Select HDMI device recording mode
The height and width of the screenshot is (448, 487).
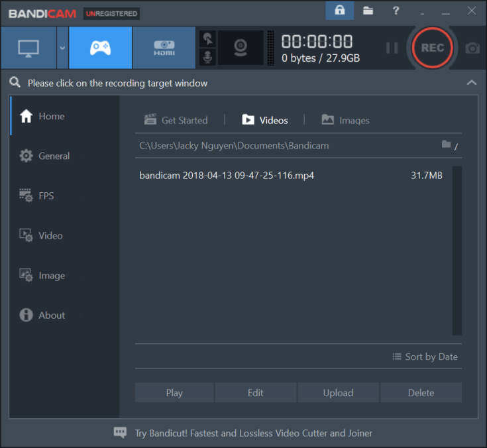[x=164, y=48]
